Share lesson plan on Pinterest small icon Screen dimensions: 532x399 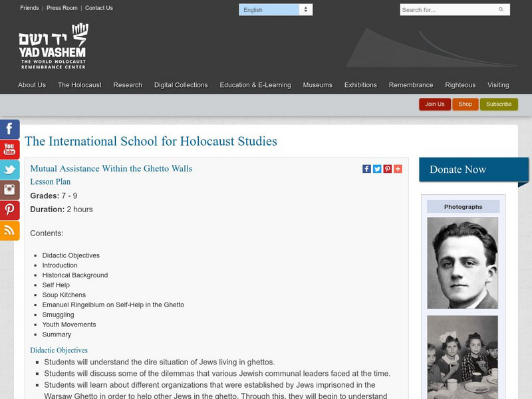(388, 169)
